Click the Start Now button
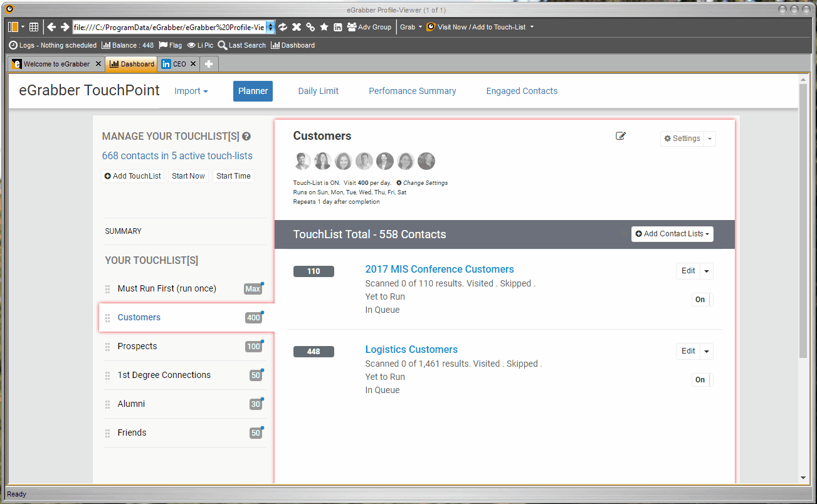This screenshot has height=504, width=817. coord(188,176)
